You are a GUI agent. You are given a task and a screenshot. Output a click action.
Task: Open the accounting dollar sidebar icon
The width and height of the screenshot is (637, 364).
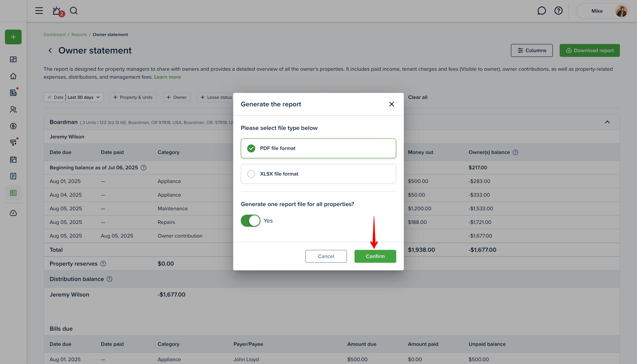pos(13,126)
